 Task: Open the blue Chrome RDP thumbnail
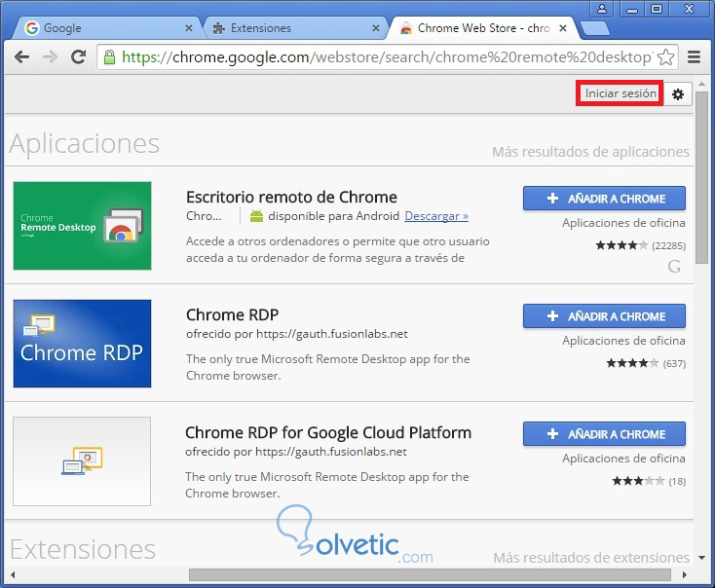(82, 344)
